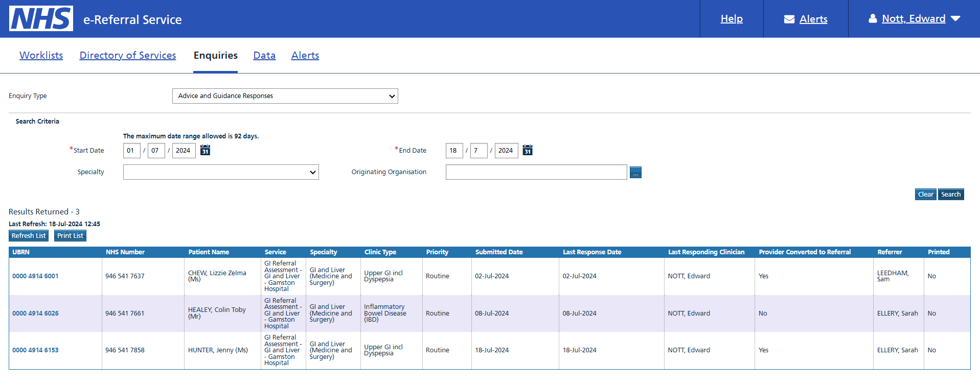Click the user profile icon
Screen dimensions: 980x386
873,18
